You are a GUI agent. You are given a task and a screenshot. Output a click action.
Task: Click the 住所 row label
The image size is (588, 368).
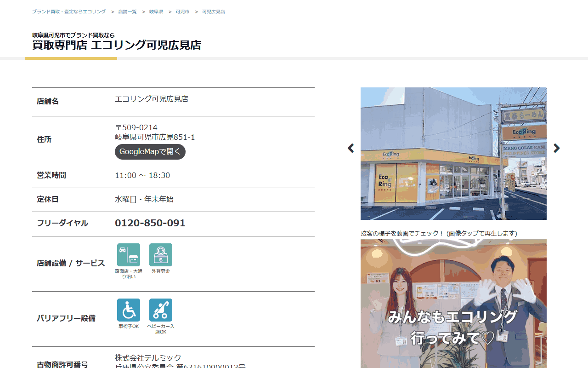[x=44, y=139]
